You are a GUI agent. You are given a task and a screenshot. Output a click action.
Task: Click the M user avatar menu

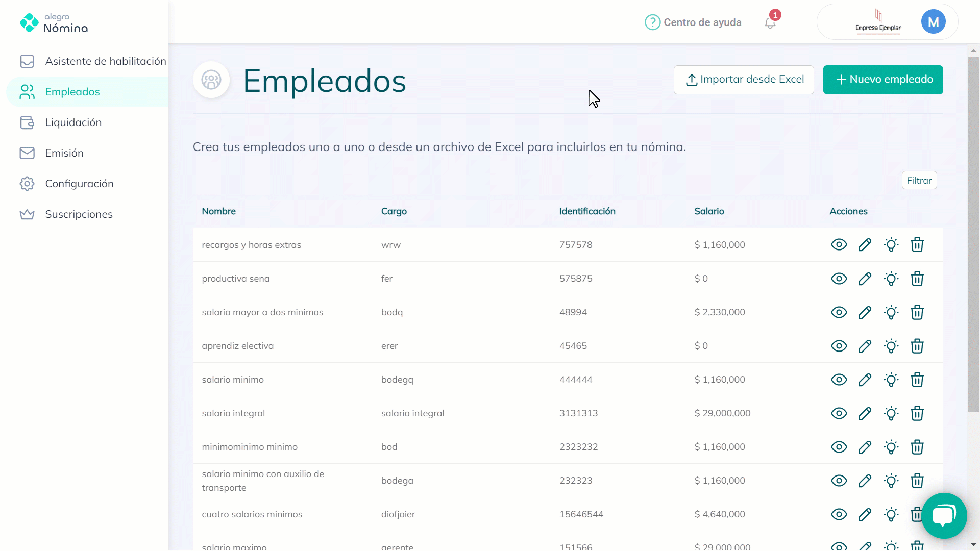point(933,22)
